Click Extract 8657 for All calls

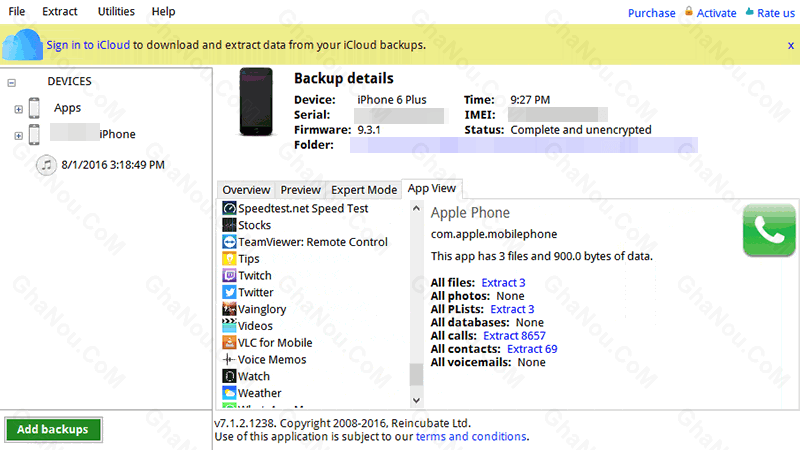point(514,336)
